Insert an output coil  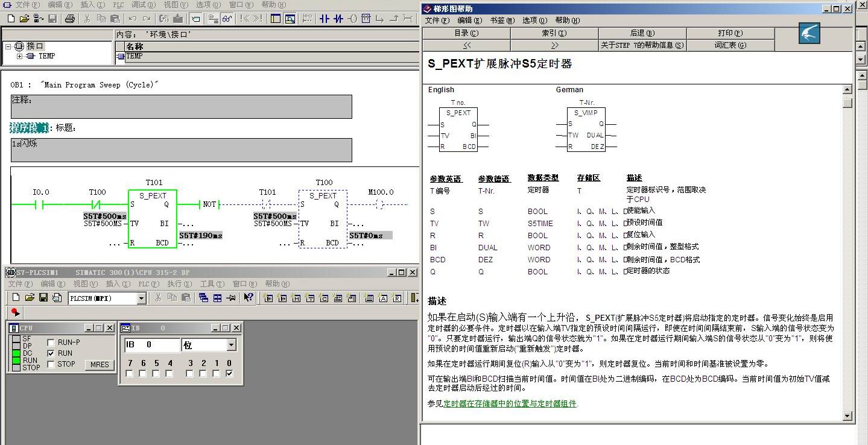[352, 19]
